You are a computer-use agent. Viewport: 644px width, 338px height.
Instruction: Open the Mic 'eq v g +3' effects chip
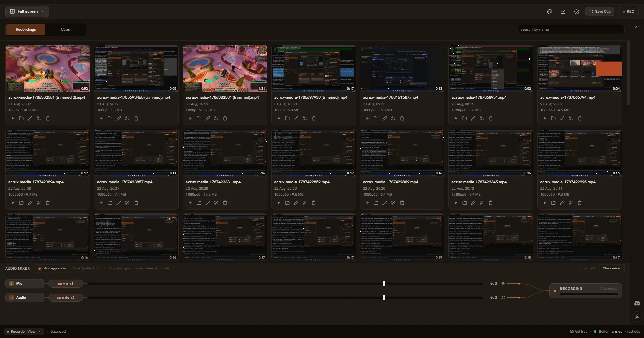pyautogui.click(x=65, y=284)
